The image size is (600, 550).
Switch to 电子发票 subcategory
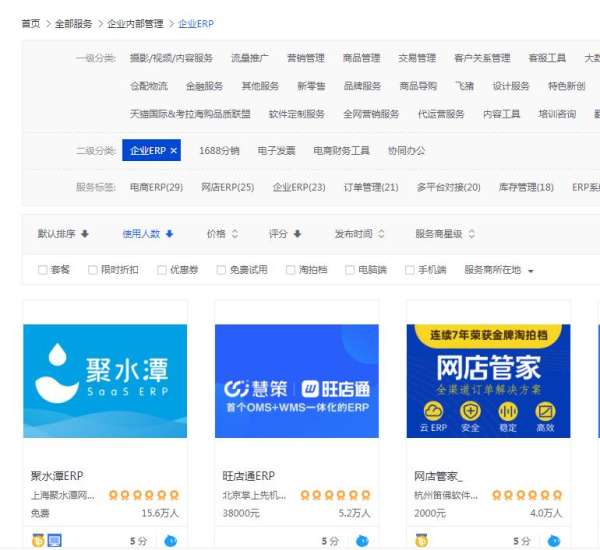(276, 150)
